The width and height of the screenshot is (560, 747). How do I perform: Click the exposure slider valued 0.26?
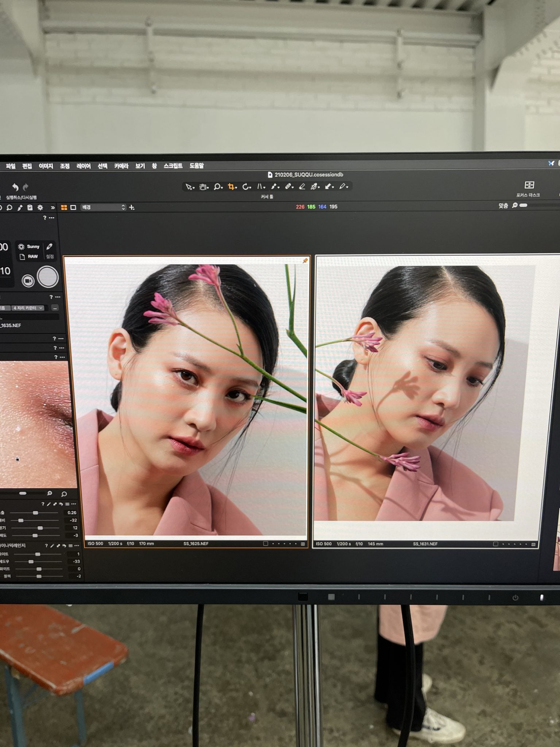click(x=34, y=513)
